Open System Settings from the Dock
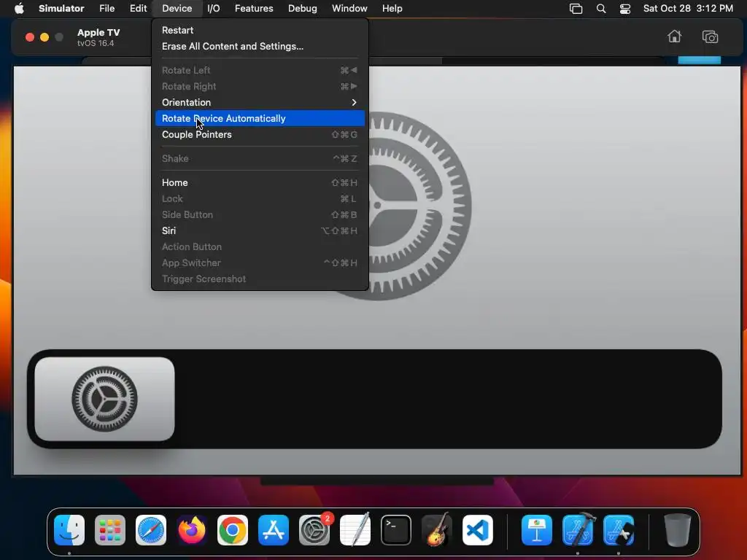Screen dimensions: 747x560 tap(314, 530)
